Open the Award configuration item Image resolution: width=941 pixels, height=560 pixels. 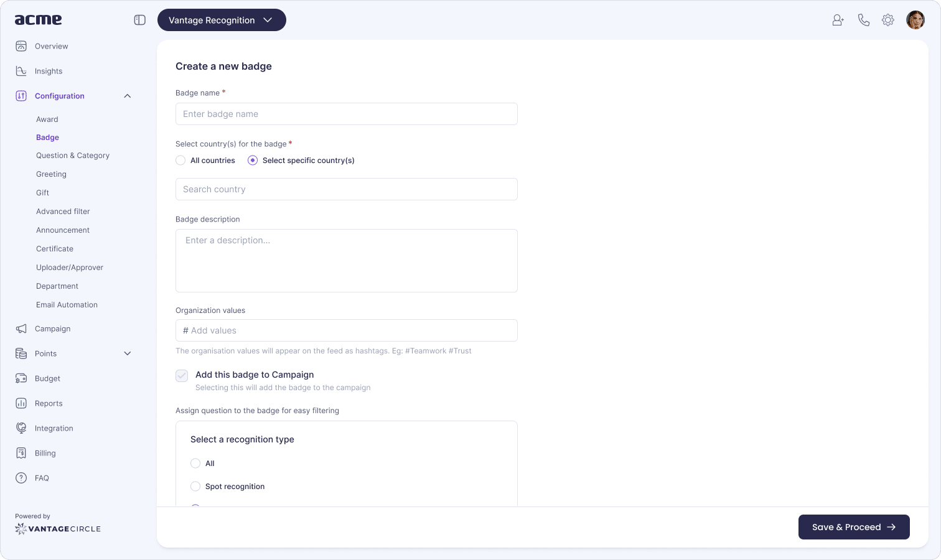[x=47, y=119]
